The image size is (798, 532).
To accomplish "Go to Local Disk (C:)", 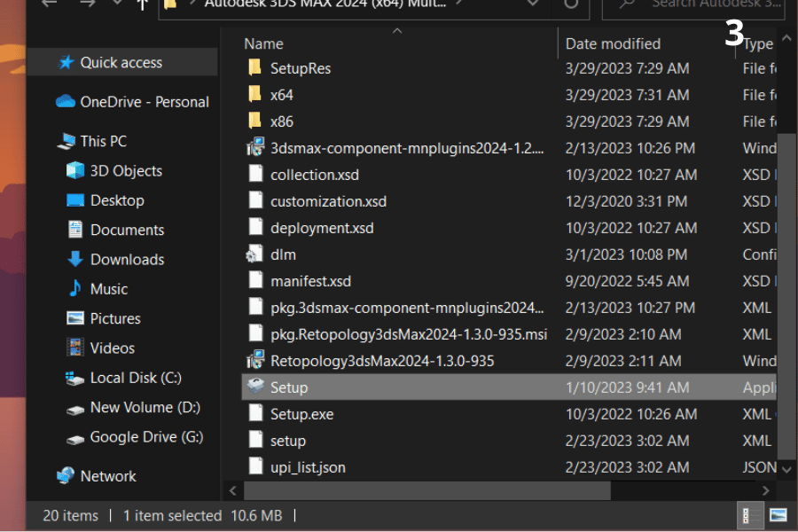I will (x=136, y=378).
